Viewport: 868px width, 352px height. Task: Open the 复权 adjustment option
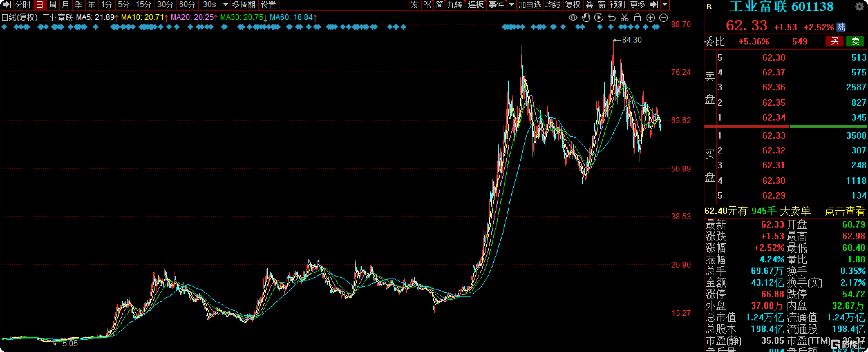point(572,5)
